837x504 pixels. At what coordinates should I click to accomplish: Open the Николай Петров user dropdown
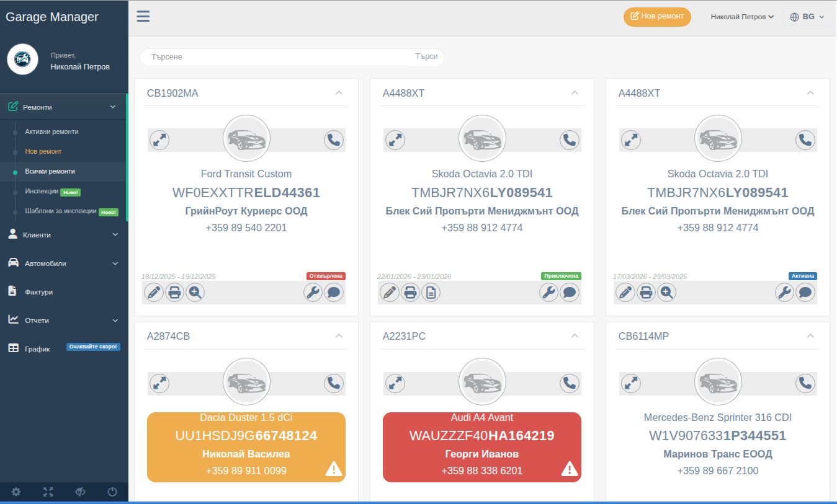742,17
